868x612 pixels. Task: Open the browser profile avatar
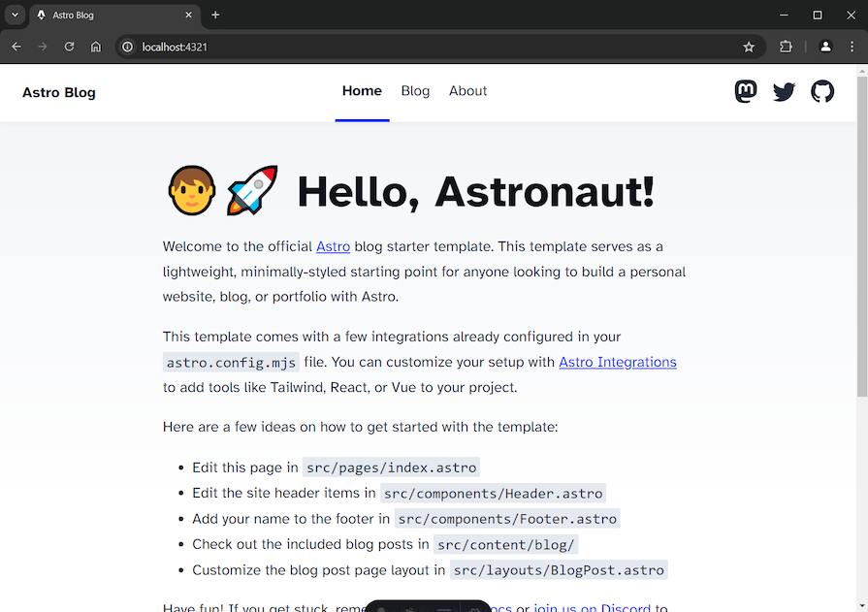point(825,46)
